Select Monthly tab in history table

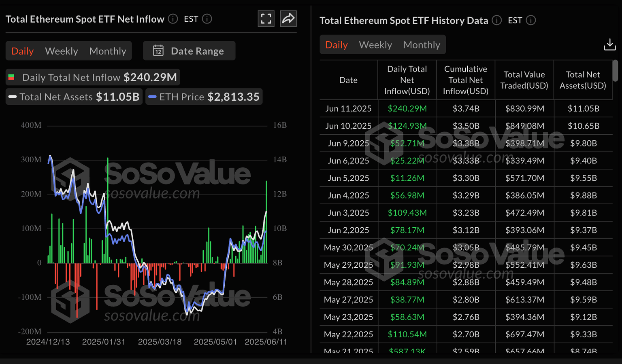click(422, 45)
